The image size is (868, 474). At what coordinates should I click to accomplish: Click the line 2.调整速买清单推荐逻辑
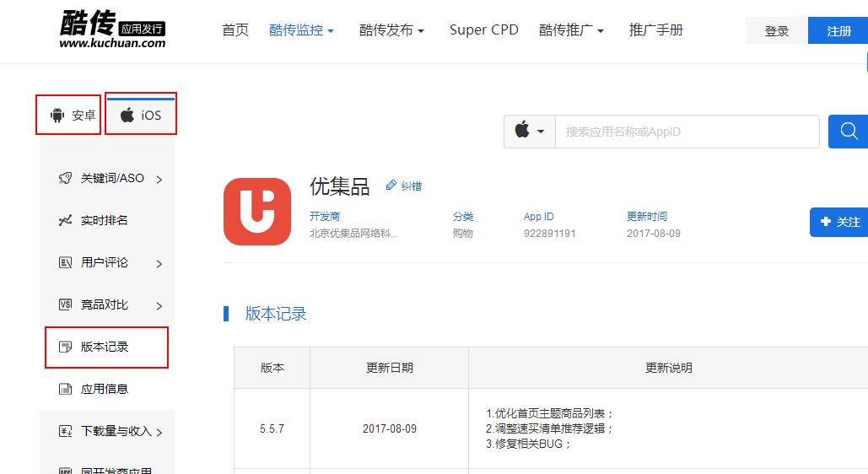pos(549,428)
